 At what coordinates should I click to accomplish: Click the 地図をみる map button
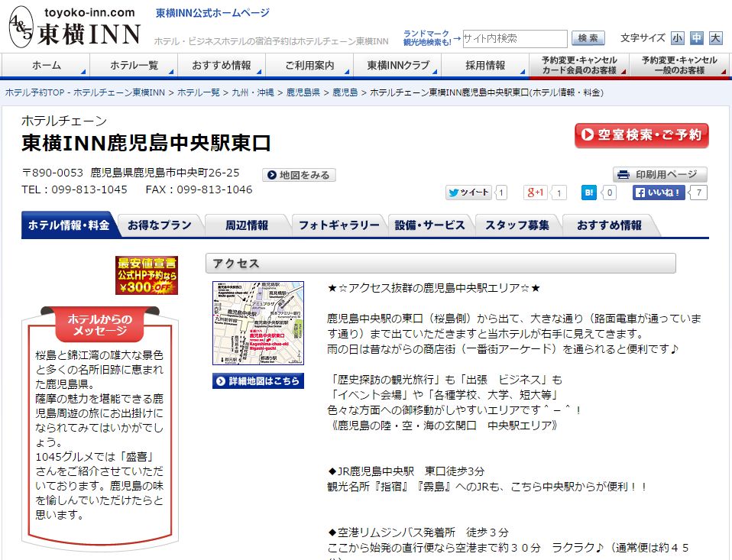(299, 175)
